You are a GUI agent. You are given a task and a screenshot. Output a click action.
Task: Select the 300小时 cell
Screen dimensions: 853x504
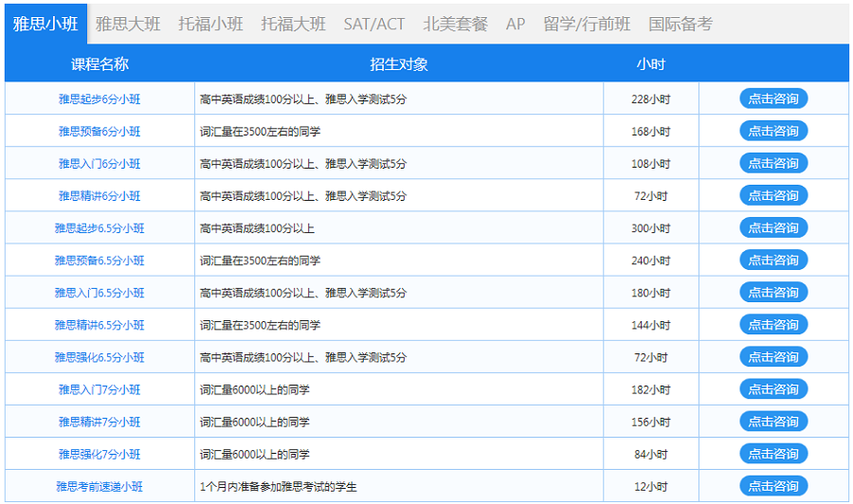tap(650, 227)
